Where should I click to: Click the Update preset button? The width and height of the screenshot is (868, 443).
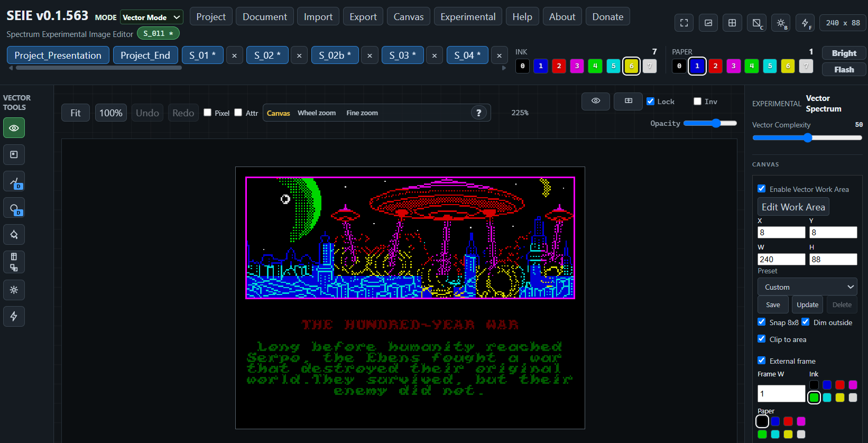click(808, 304)
